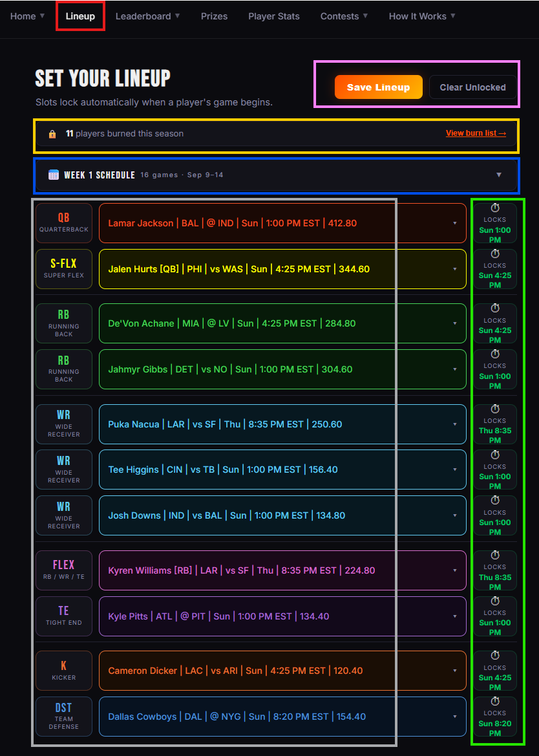The height and width of the screenshot is (756, 539).
Task: Click the WR label beside Tee Higgins
Action: (x=63, y=470)
